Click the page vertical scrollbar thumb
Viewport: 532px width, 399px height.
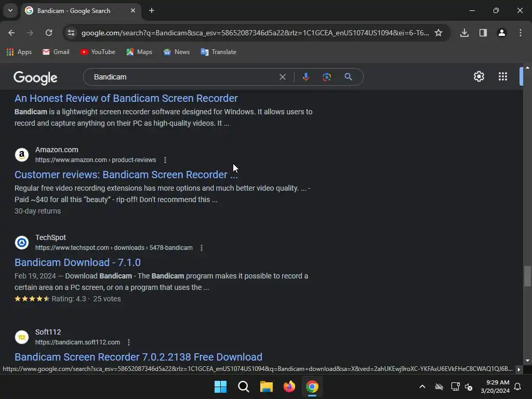527,276
